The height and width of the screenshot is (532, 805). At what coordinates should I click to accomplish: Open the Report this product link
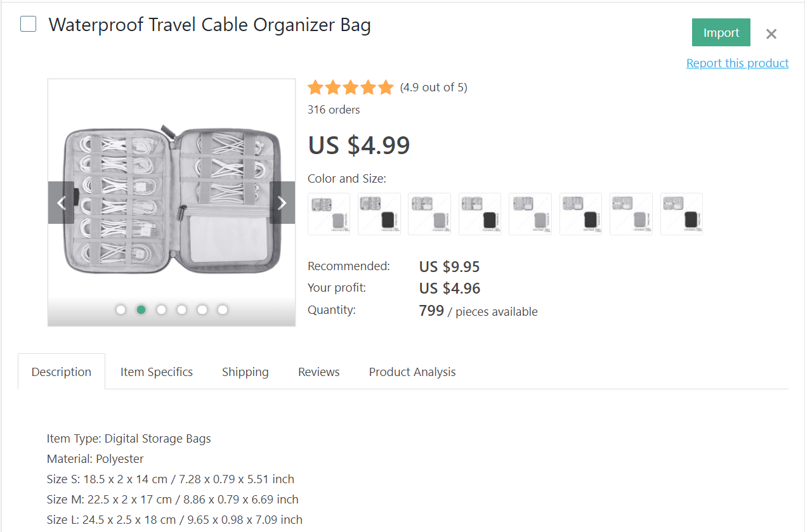(737, 63)
